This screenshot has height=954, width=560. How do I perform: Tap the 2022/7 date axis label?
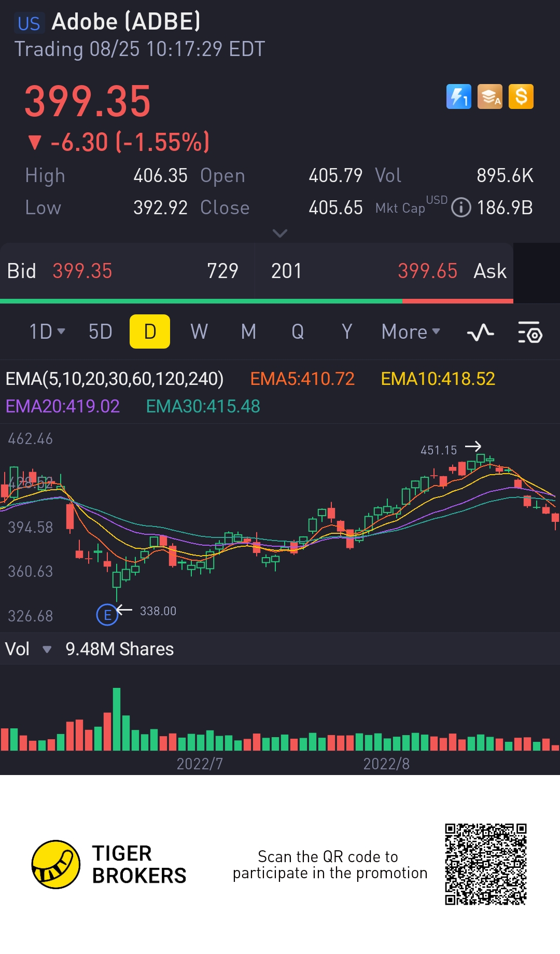pyautogui.click(x=200, y=764)
